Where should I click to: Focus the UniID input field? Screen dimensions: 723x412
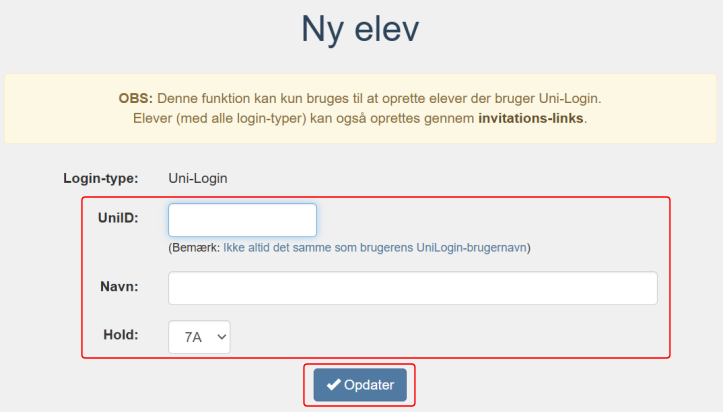coord(243,220)
